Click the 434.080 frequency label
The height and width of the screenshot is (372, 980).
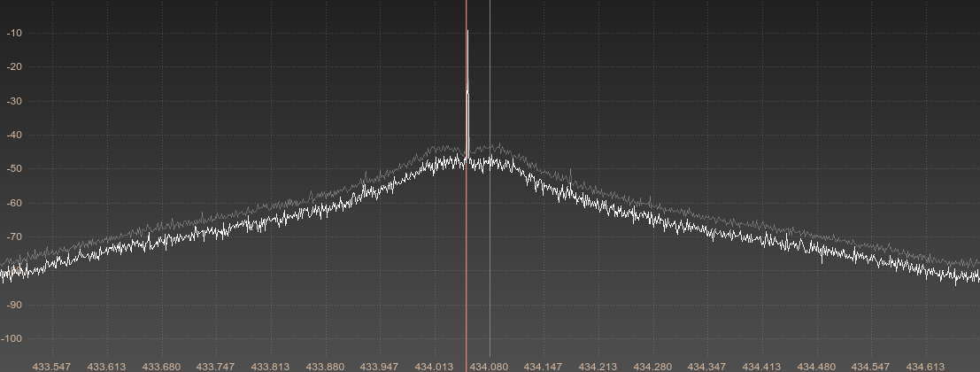coord(489,366)
